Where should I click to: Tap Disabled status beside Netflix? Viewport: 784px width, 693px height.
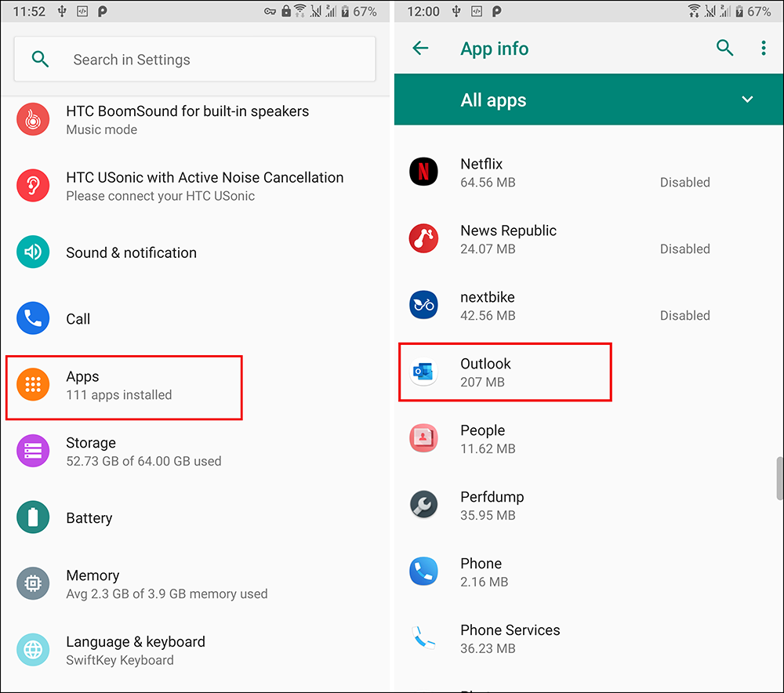tap(684, 183)
